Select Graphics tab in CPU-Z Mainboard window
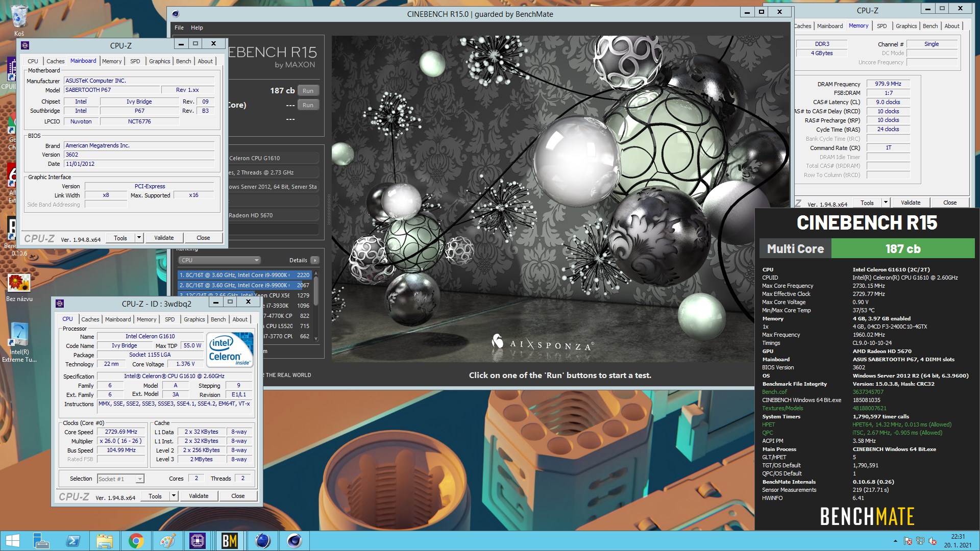Image resolution: width=980 pixels, height=551 pixels. pos(160,61)
